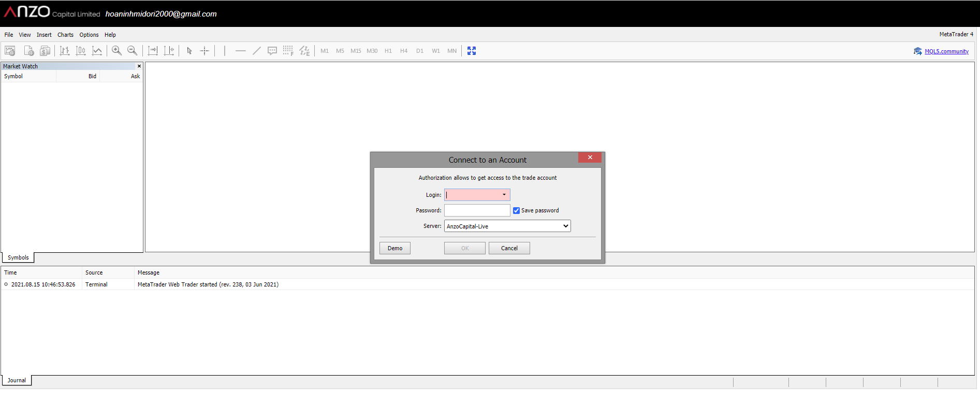
Task: Select H4 timeframe
Action: (x=404, y=51)
